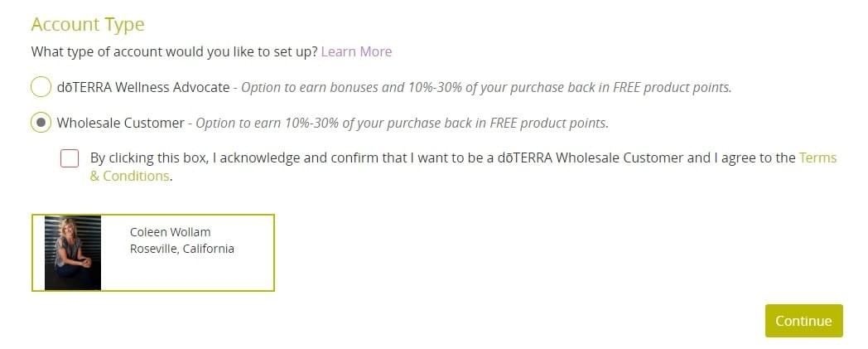Click the Roseville, California location text
Image resolution: width=868 pixels, height=349 pixels.
(182, 249)
